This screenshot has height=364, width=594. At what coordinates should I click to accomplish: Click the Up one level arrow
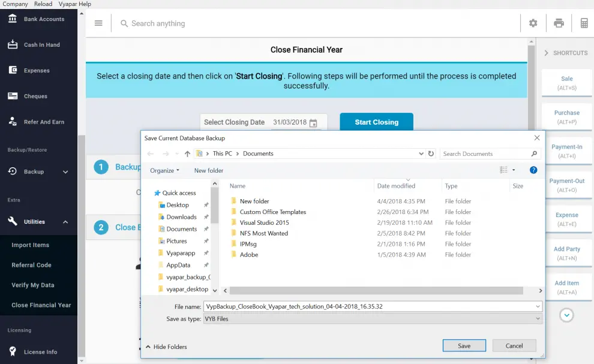click(187, 154)
